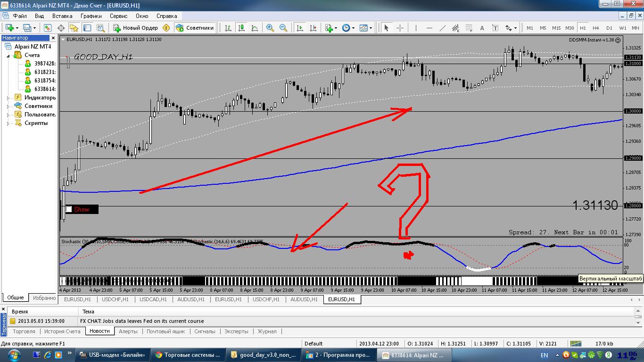Select account 6338614 in Navigator
The image size is (644, 362).
coord(45,89)
